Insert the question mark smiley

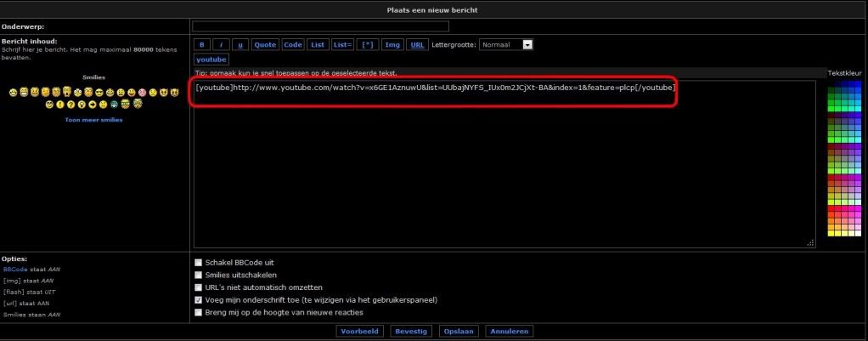(70, 105)
